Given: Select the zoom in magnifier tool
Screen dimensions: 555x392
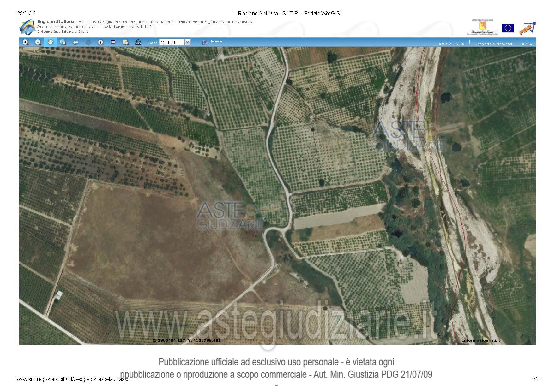Looking at the screenshot, I should point(26,42).
